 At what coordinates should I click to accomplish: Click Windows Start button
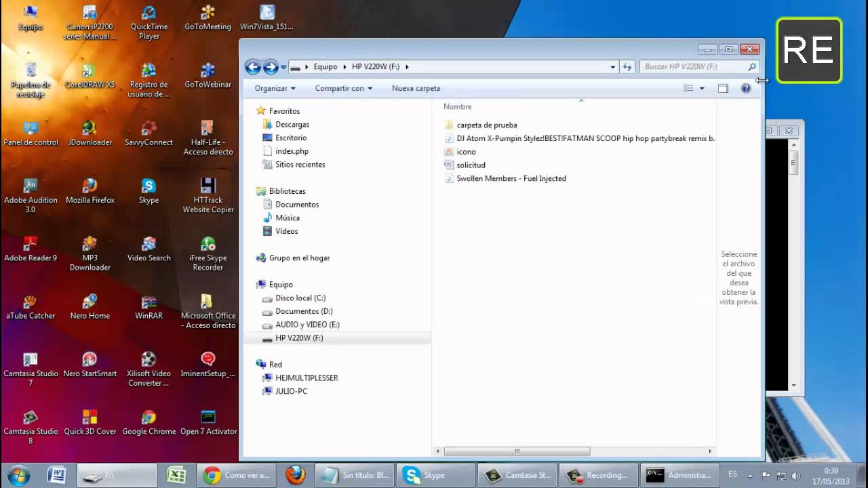click(18, 475)
